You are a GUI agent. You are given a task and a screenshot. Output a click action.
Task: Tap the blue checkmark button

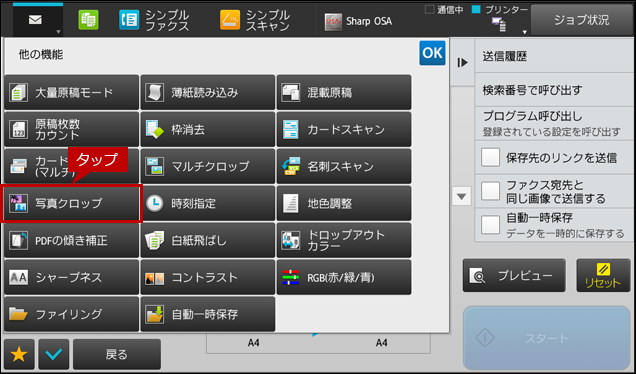click(54, 355)
